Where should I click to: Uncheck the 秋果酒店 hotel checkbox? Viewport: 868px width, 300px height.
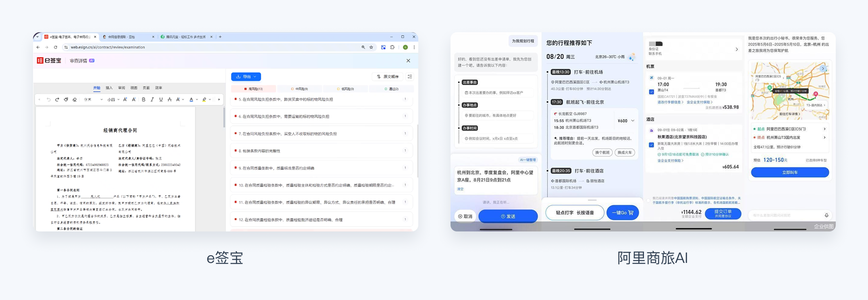point(652,145)
